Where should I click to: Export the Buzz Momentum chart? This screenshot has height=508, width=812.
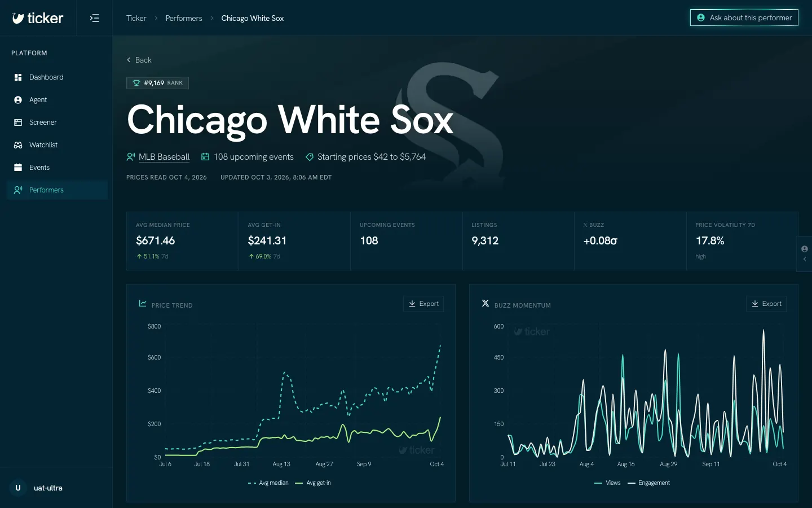[x=766, y=304]
